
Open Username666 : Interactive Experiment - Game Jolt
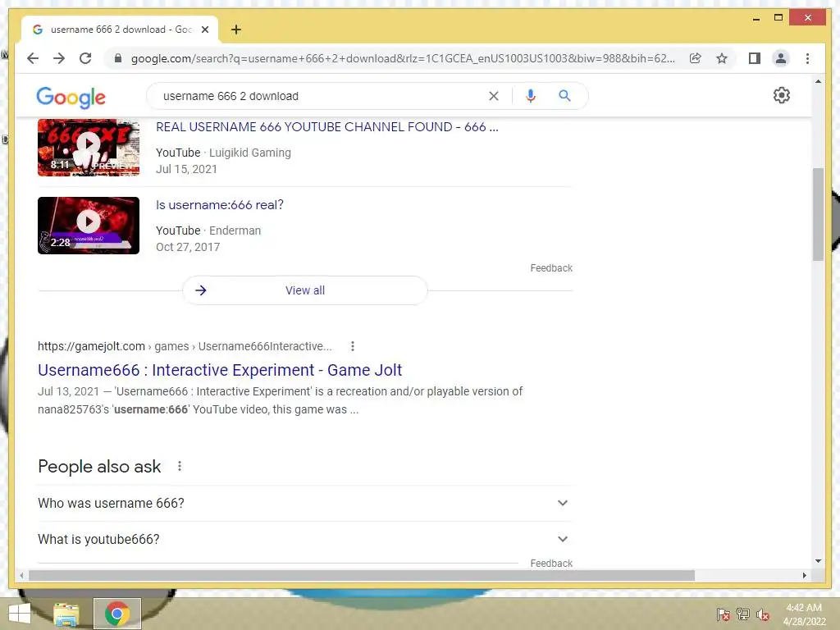click(220, 370)
